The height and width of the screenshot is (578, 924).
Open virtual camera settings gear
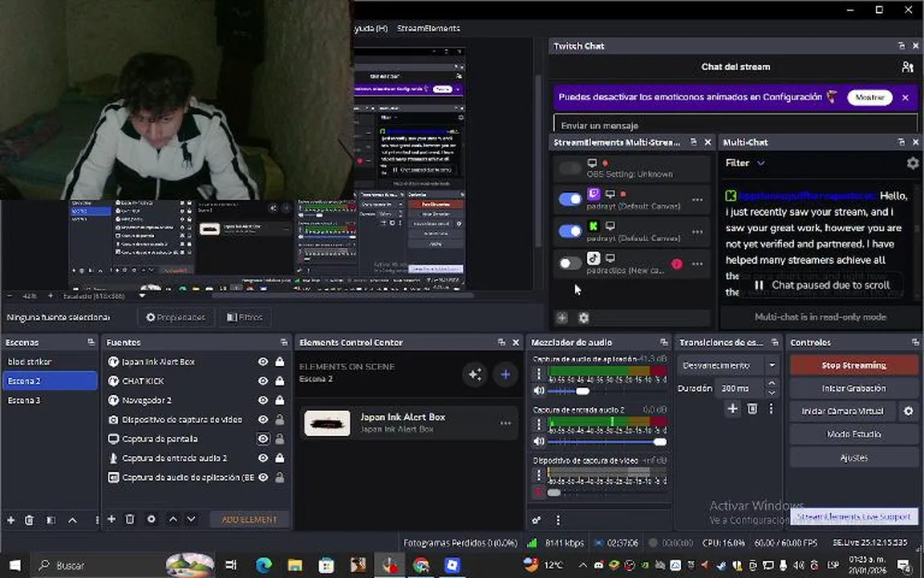(x=908, y=411)
